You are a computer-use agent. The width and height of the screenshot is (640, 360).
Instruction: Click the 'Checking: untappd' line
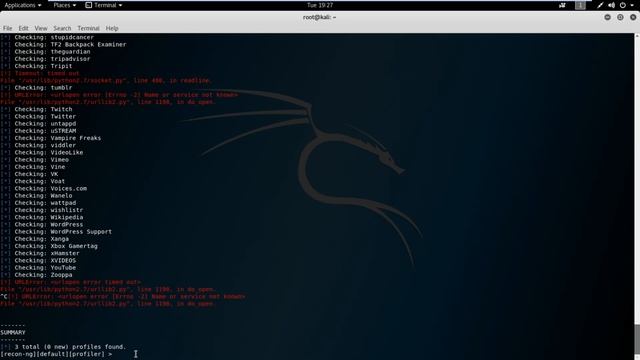(x=38, y=124)
